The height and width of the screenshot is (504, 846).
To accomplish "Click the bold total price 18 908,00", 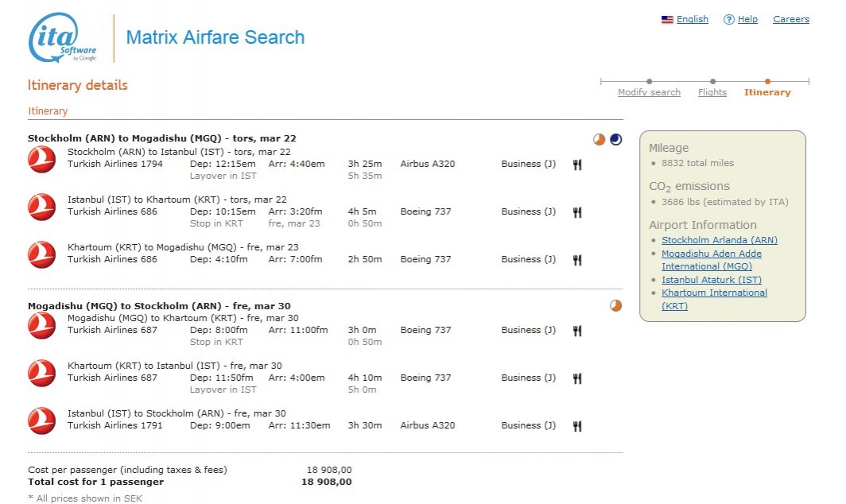I will (x=327, y=482).
